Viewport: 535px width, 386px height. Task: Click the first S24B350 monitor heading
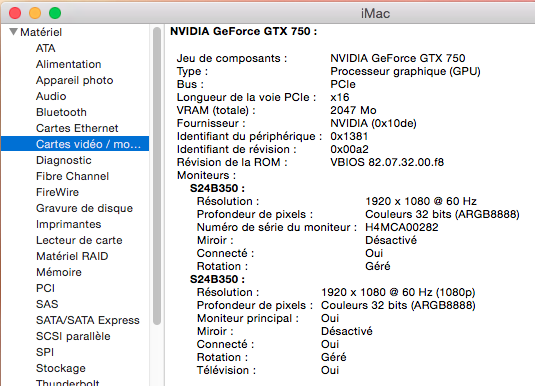(x=217, y=188)
